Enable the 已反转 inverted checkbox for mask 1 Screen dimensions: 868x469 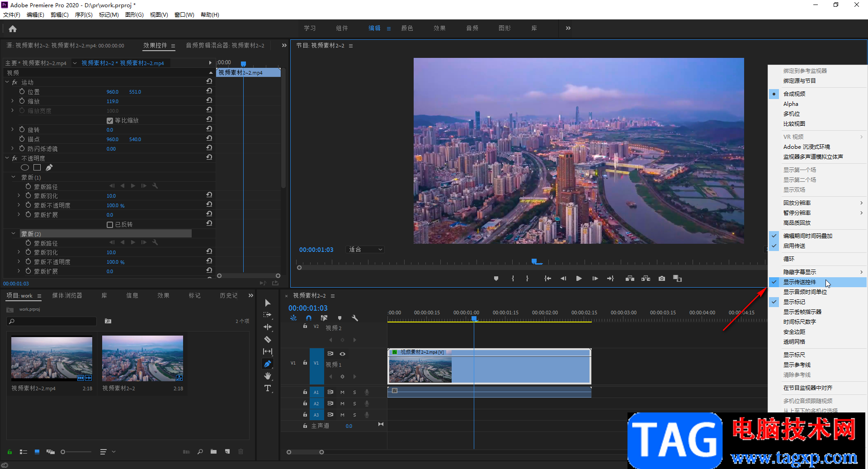(110, 225)
